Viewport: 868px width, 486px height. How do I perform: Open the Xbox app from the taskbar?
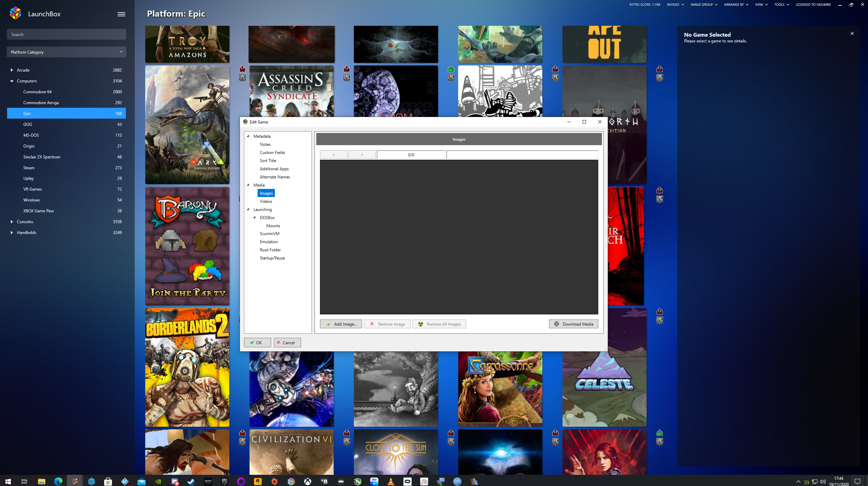click(x=307, y=481)
